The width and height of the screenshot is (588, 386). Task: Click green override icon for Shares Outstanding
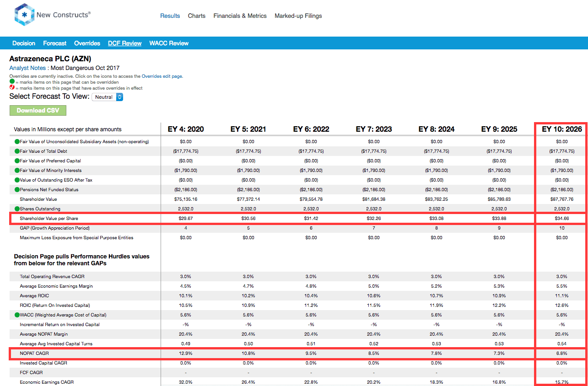(17, 209)
